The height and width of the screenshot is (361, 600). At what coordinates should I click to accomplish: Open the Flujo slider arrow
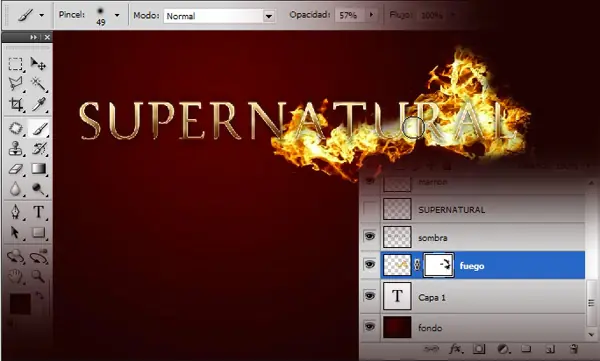pos(453,15)
